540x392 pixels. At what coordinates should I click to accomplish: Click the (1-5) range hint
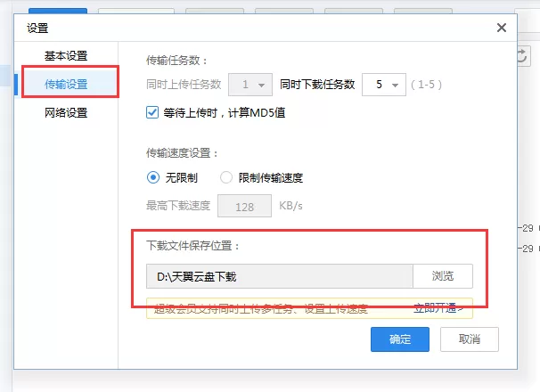click(x=426, y=85)
